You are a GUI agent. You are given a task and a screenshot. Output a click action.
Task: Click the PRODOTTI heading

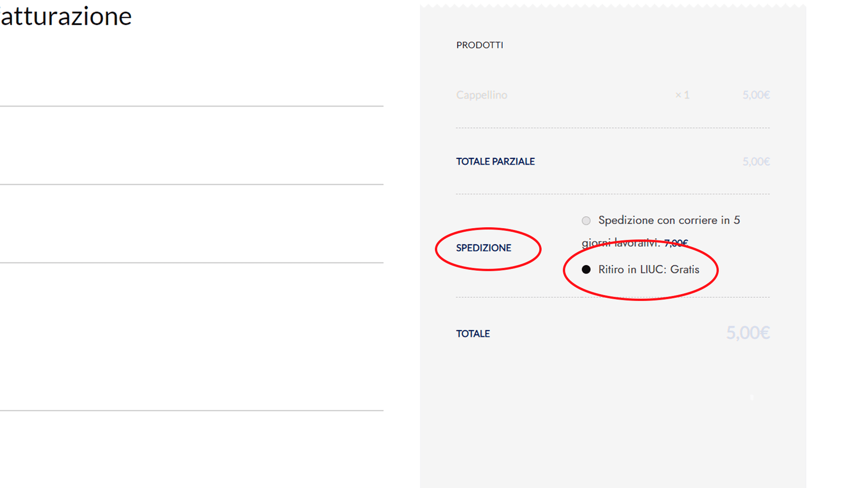coord(479,45)
